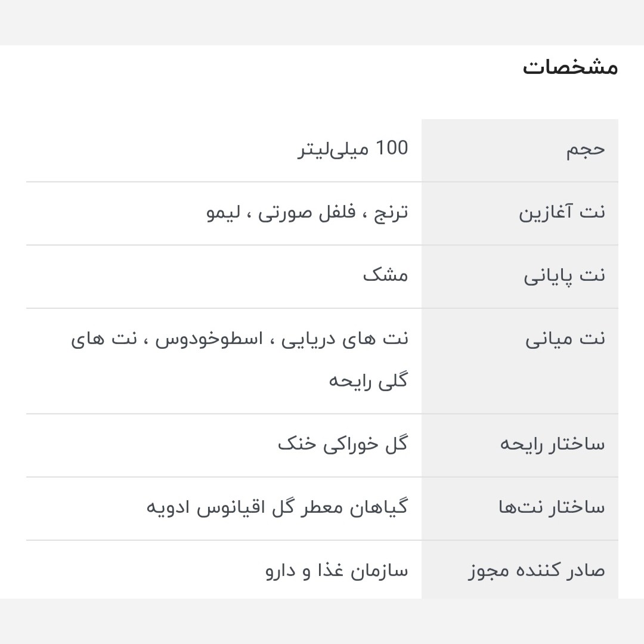Select the ساختار رایحه label

tap(552, 444)
